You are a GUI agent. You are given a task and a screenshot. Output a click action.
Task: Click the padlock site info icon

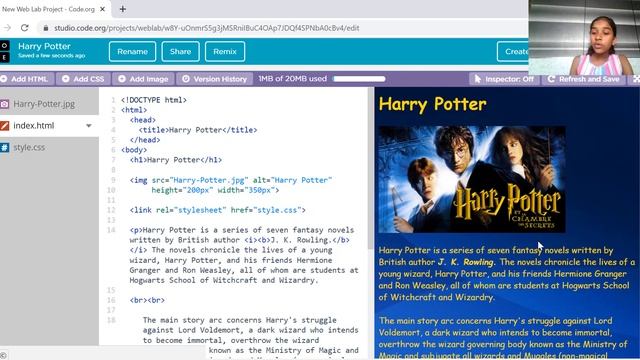tap(46, 28)
